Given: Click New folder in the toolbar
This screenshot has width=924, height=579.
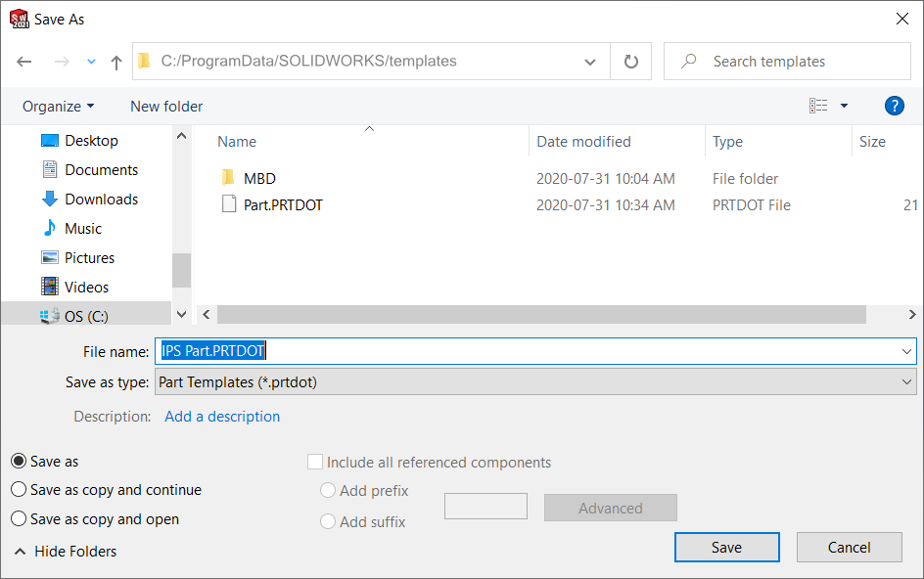Looking at the screenshot, I should (x=166, y=106).
